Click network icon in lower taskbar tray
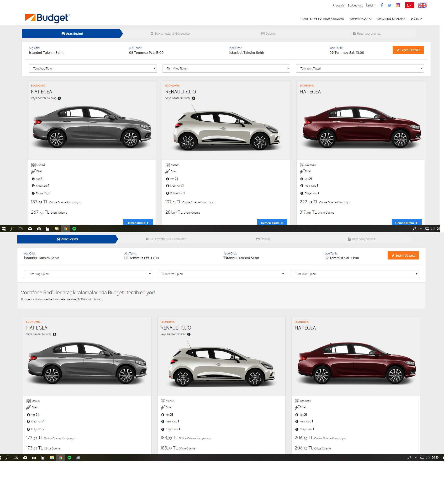The height and width of the screenshot is (497, 448). [x=422, y=457]
